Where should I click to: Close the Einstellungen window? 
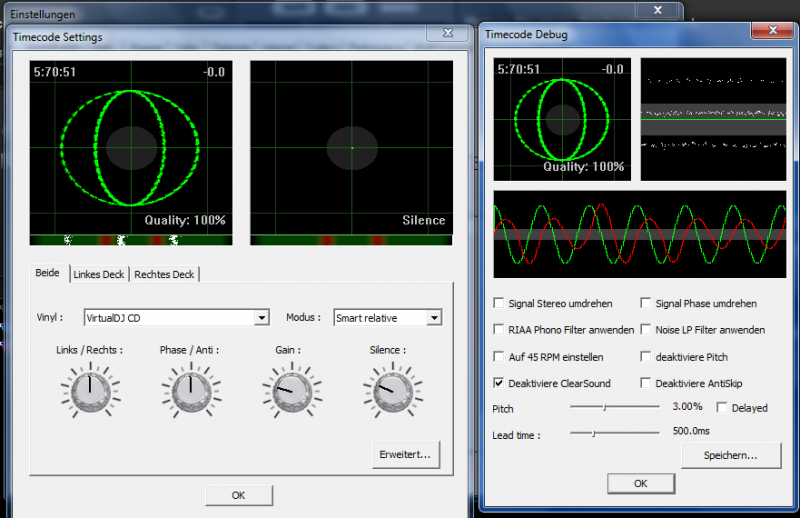point(658,10)
